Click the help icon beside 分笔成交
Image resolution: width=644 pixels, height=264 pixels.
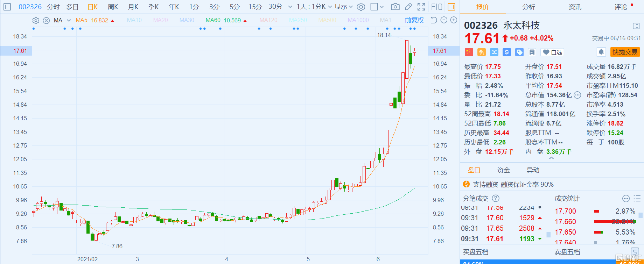click(x=496, y=199)
